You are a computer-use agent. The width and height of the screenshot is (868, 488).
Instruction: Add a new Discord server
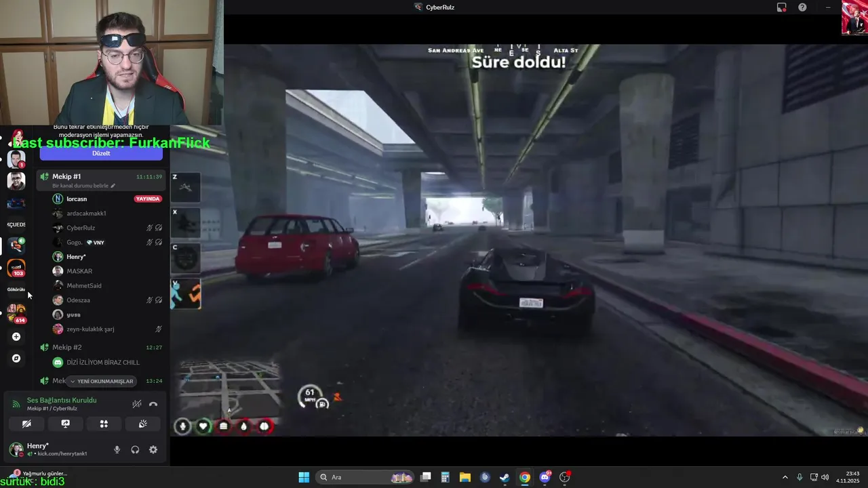tap(16, 337)
